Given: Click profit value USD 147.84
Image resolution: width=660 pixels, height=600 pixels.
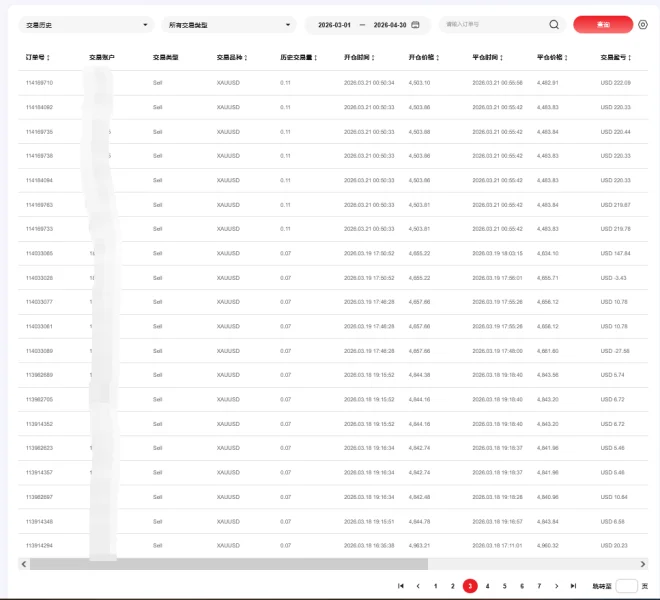Looking at the screenshot, I should point(615,253).
